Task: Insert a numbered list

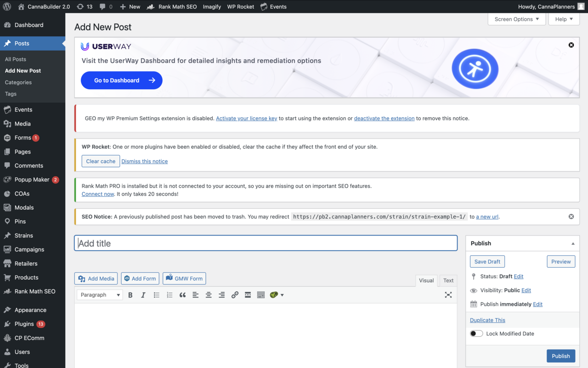Action: (x=170, y=295)
